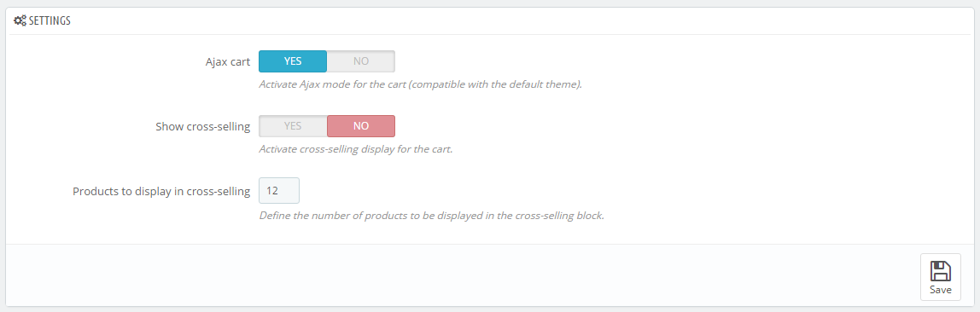
Task: Disable Ajax cart with NO
Action: pos(361,61)
